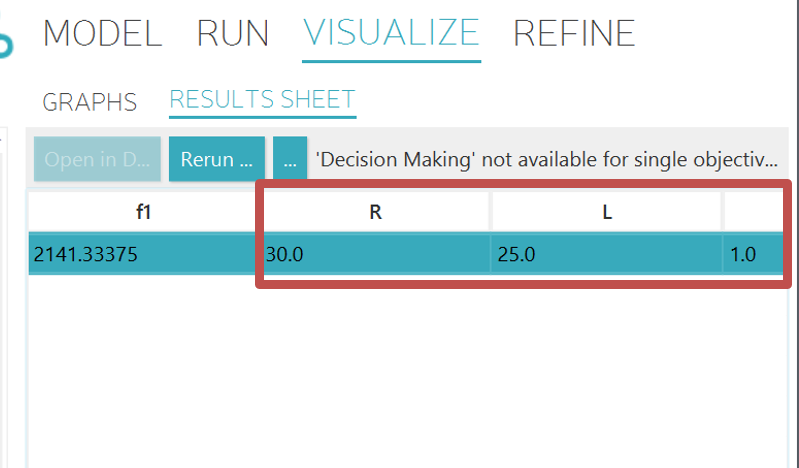Switch to the RUN tab
Viewport: 799px width, 468px height.
click(232, 34)
